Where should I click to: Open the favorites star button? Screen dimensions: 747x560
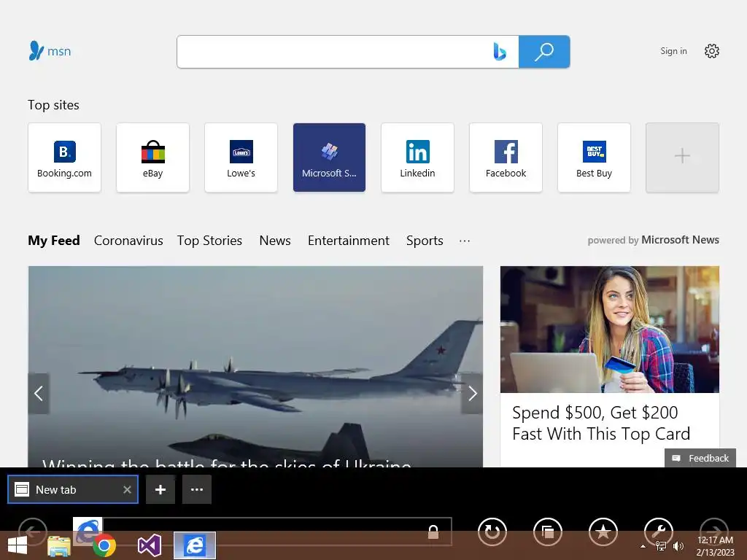tap(603, 532)
